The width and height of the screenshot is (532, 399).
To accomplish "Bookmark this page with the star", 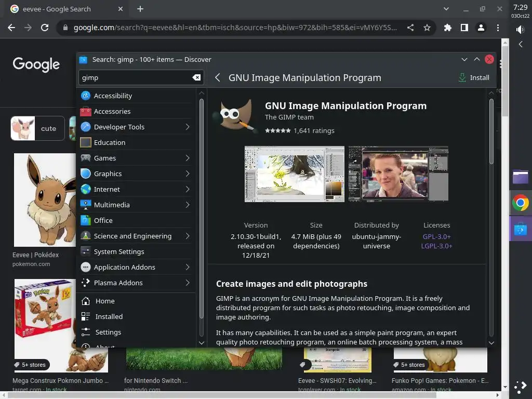I will (427, 28).
